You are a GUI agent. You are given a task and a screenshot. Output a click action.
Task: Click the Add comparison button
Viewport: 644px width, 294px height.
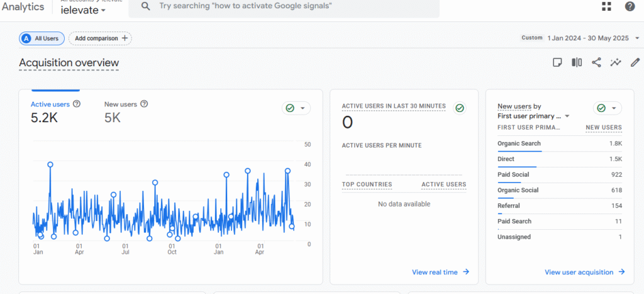click(x=100, y=38)
